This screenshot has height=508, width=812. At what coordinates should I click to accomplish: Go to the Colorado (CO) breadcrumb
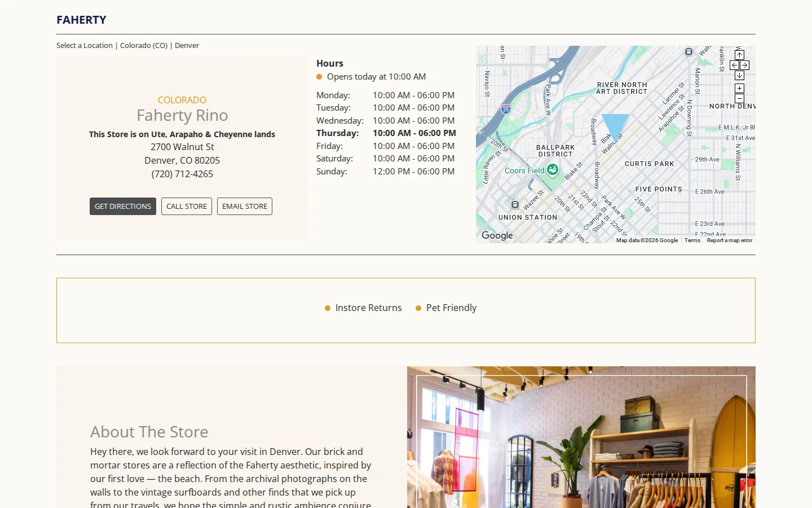144,45
